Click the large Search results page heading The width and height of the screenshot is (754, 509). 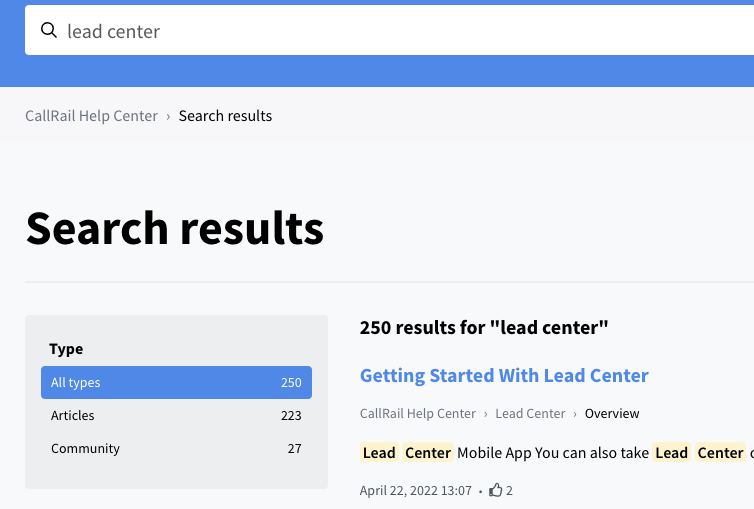point(175,228)
